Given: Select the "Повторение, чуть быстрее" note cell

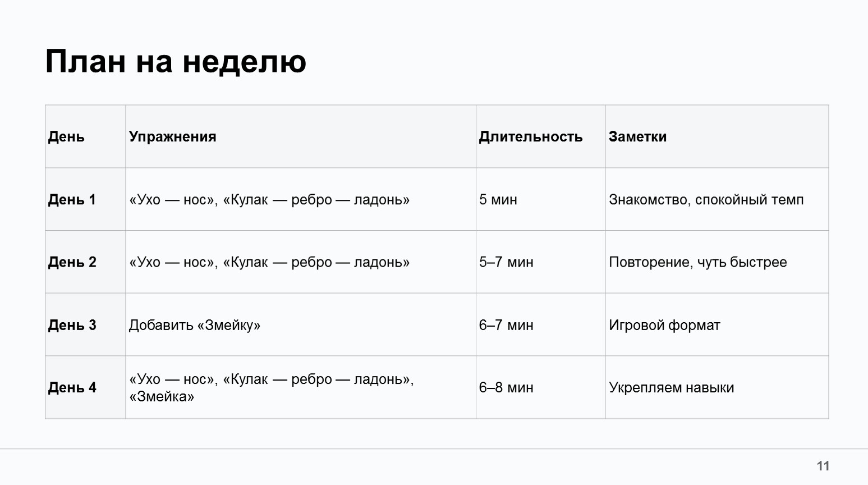Looking at the screenshot, I should [x=698, y=262].
